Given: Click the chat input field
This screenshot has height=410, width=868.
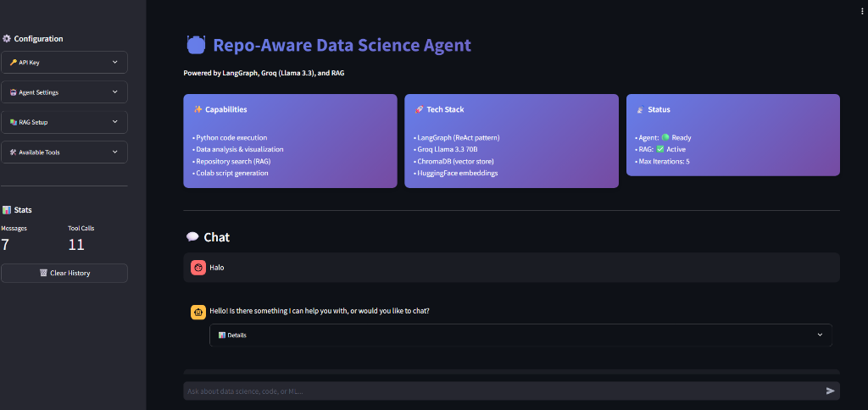Looking at the screenshot, I should pos(511,391).
